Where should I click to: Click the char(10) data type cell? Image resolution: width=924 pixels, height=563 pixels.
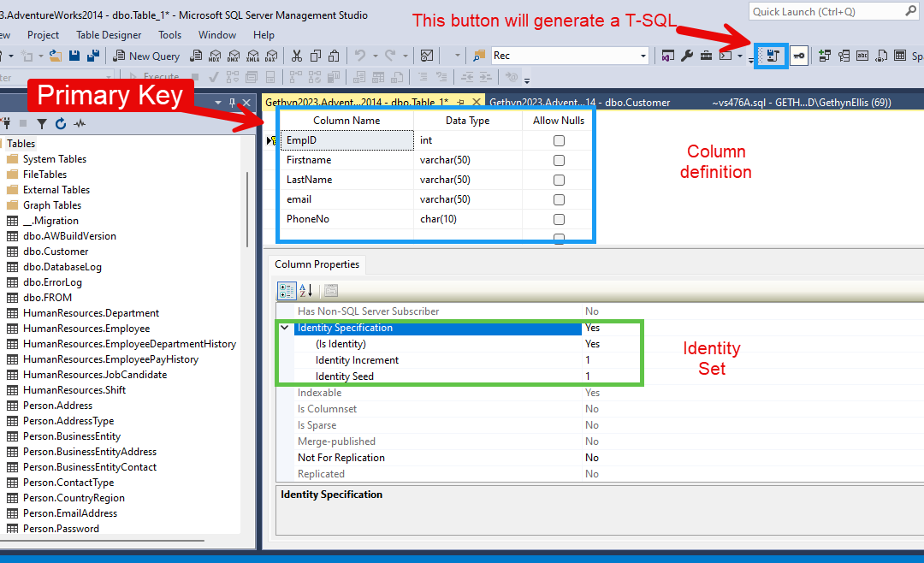[467, 219]
